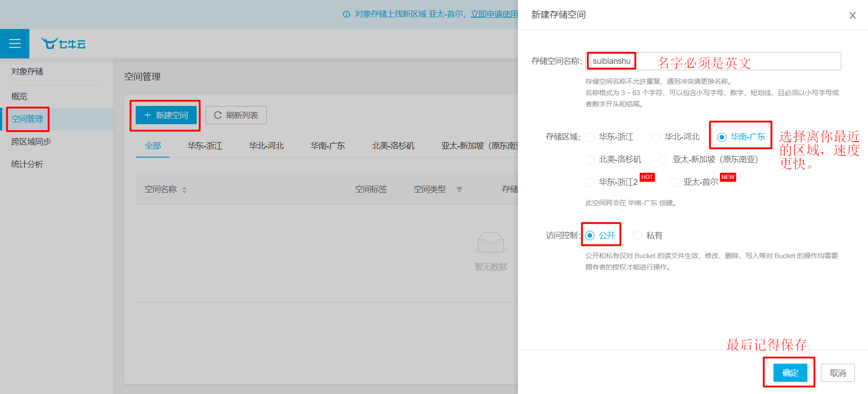Click the 立即申请使用 link
Image resolution: width=868 pixels, height=394 pixels.
(494, 14)
